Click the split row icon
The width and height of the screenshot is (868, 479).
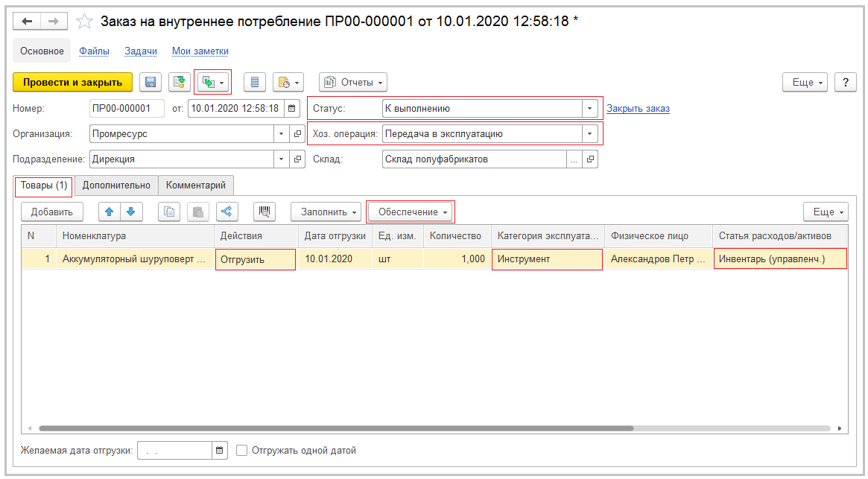(227, 212)
